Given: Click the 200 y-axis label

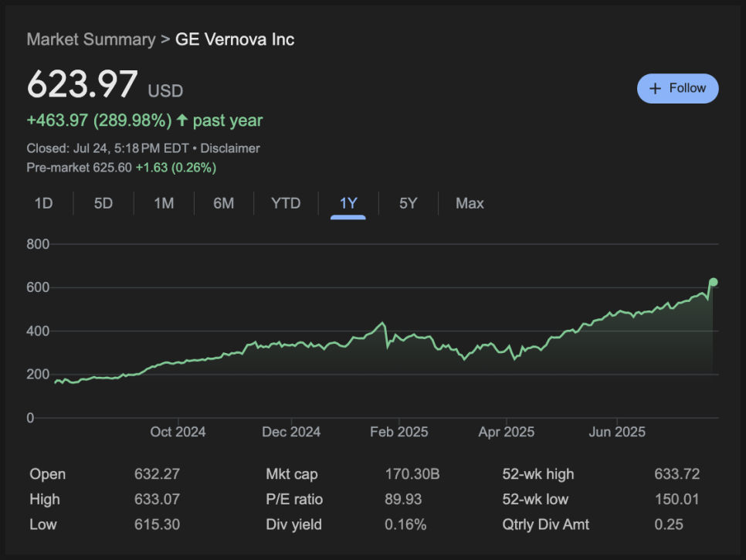Looking at the screenshot, I should pos(38,375).
